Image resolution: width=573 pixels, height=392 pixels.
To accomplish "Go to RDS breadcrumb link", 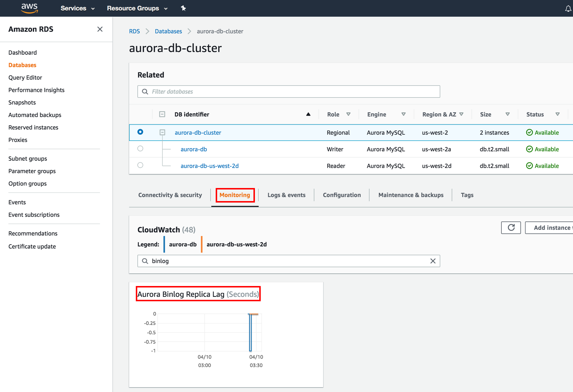I will tap(134, 31).
